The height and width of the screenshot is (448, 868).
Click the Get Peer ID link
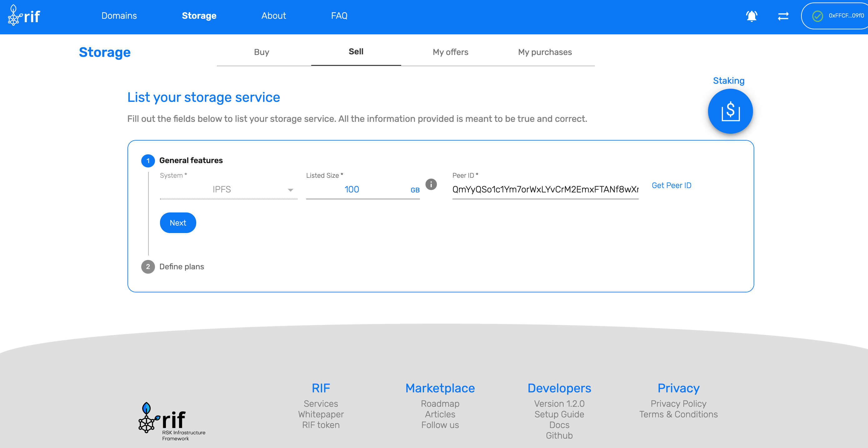673,185
